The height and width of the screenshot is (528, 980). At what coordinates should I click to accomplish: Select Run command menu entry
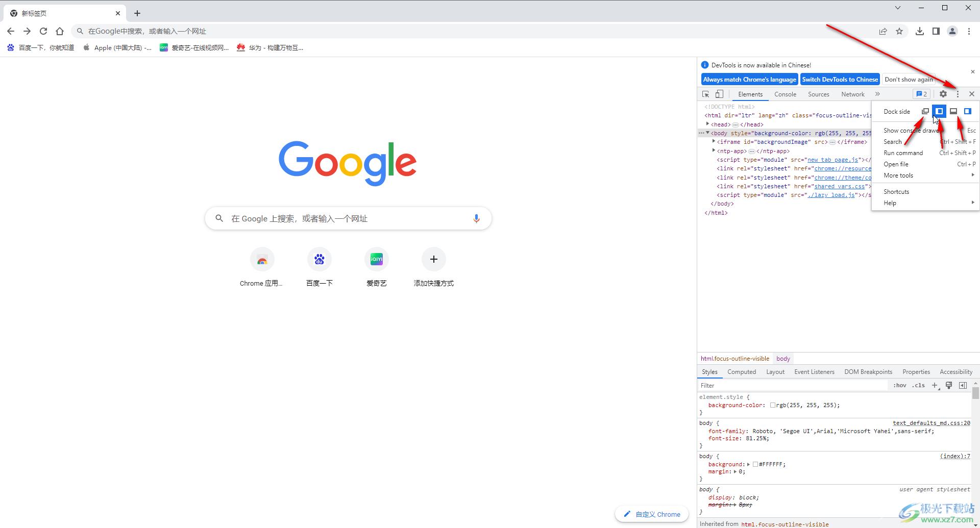(x=925, y=153)
